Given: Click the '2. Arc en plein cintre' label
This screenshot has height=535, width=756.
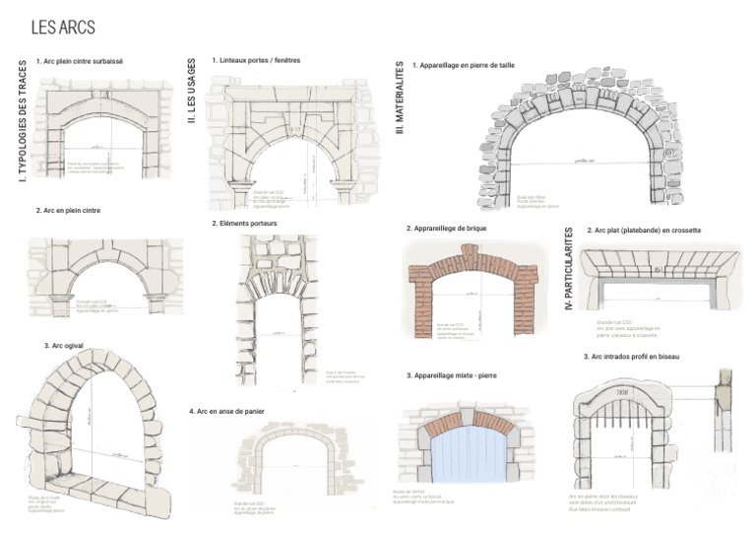Looking at the screenshot, I should pyautogui.click(x=69, y=210).
